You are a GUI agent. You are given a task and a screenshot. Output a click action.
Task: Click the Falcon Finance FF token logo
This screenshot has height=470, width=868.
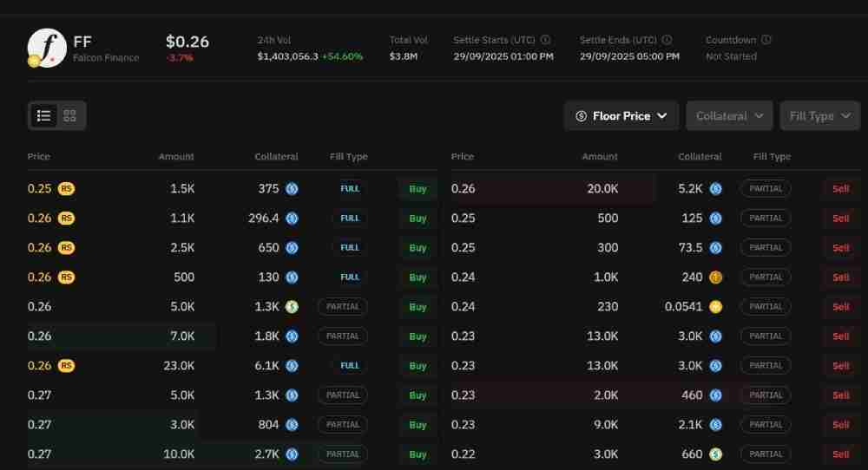tap(47, 48)
